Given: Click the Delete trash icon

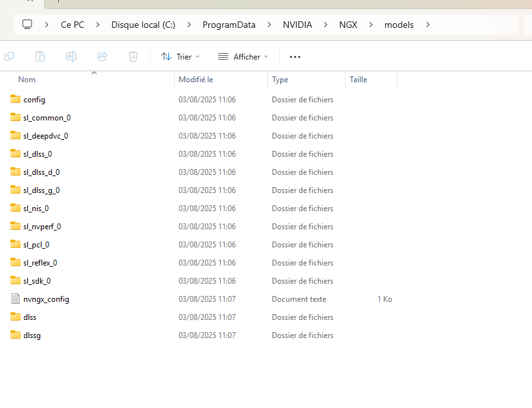Looking at the screenshot, I should click(133, 56).
